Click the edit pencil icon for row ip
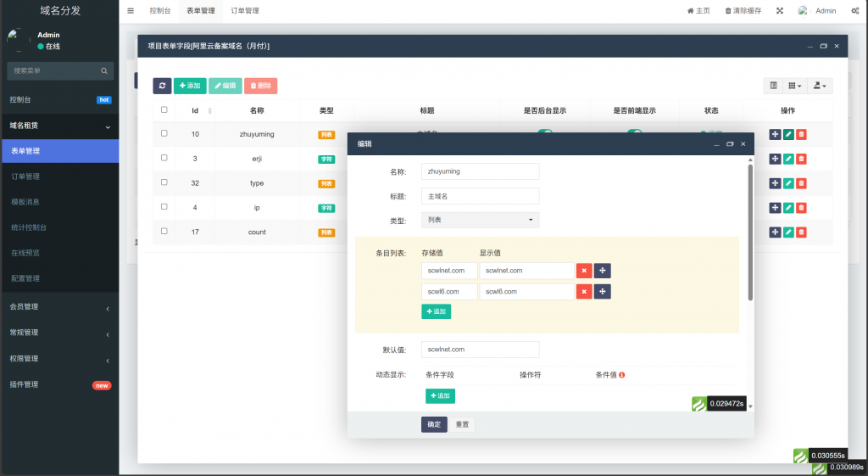Image resolution: width=868 pixels, height=476 pixels. tap(788, 208)
